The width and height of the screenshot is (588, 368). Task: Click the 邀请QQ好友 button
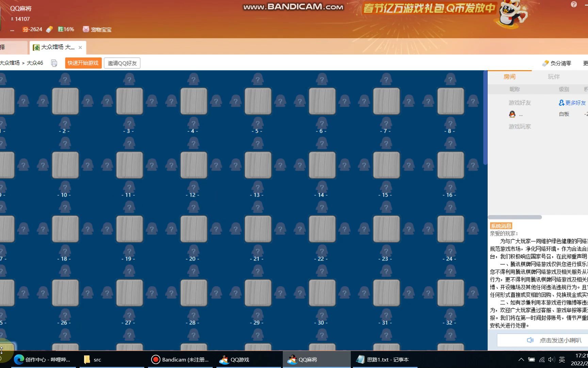(122, 63)
